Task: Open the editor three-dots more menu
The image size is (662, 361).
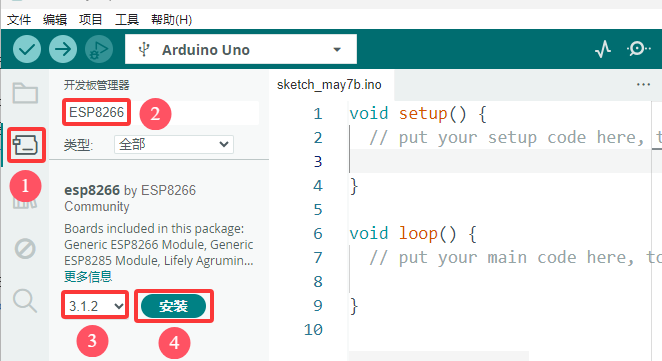Action: coord(643,84)
